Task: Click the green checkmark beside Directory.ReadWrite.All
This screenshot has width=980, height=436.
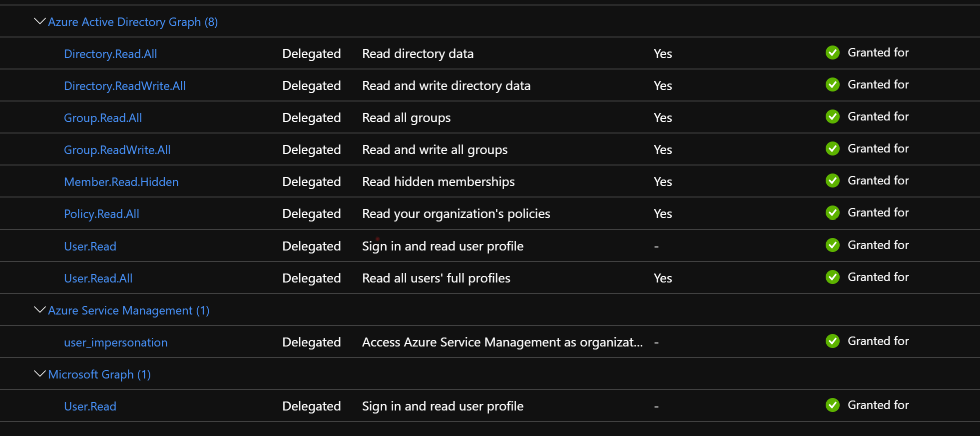Action: coord(833,84)
